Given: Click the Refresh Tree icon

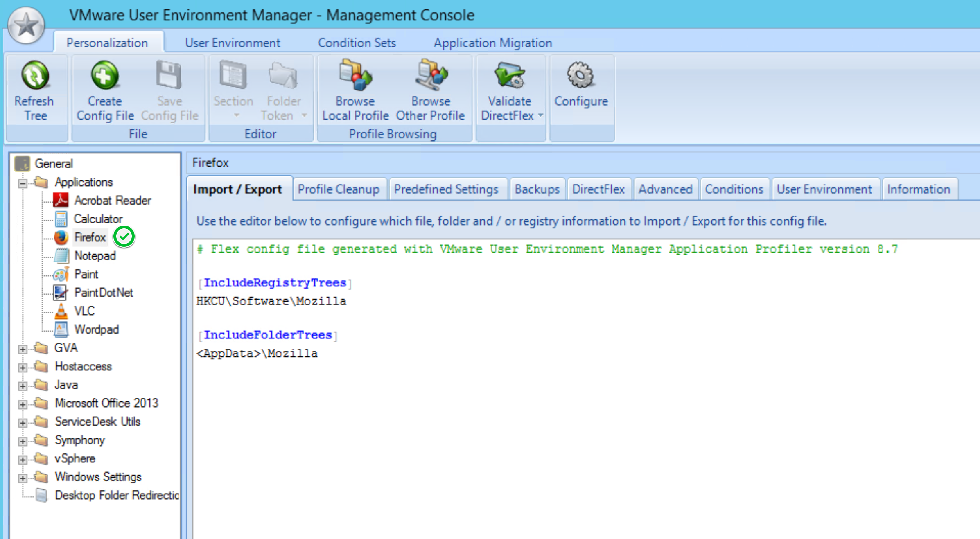Looking at the screenshot, I should pos(35,75).
